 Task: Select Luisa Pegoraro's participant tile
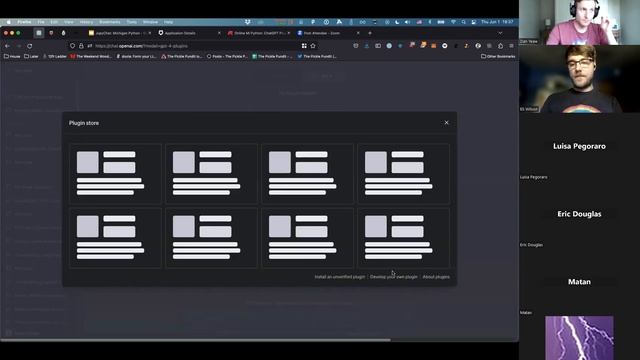(579, 147)
